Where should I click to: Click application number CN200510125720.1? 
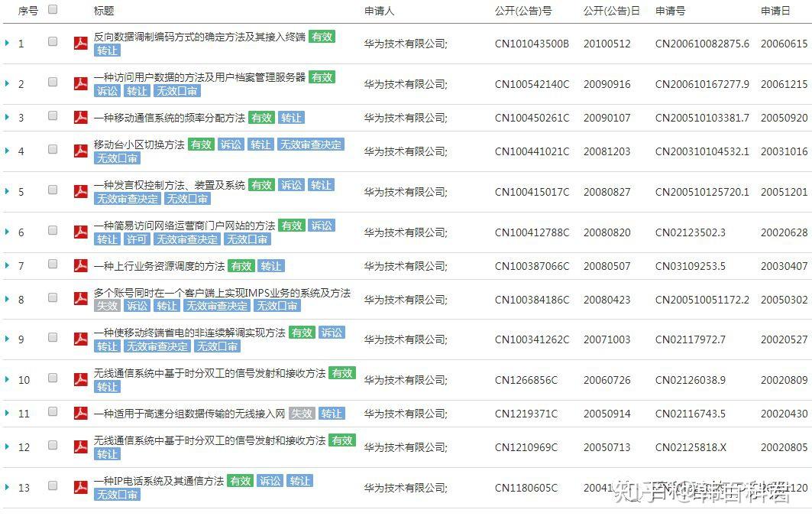702,192
